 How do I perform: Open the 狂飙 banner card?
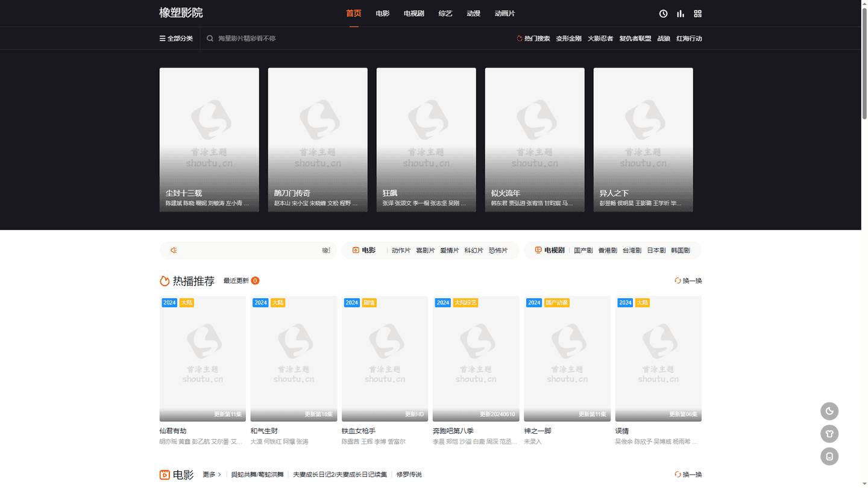(426, 140)
